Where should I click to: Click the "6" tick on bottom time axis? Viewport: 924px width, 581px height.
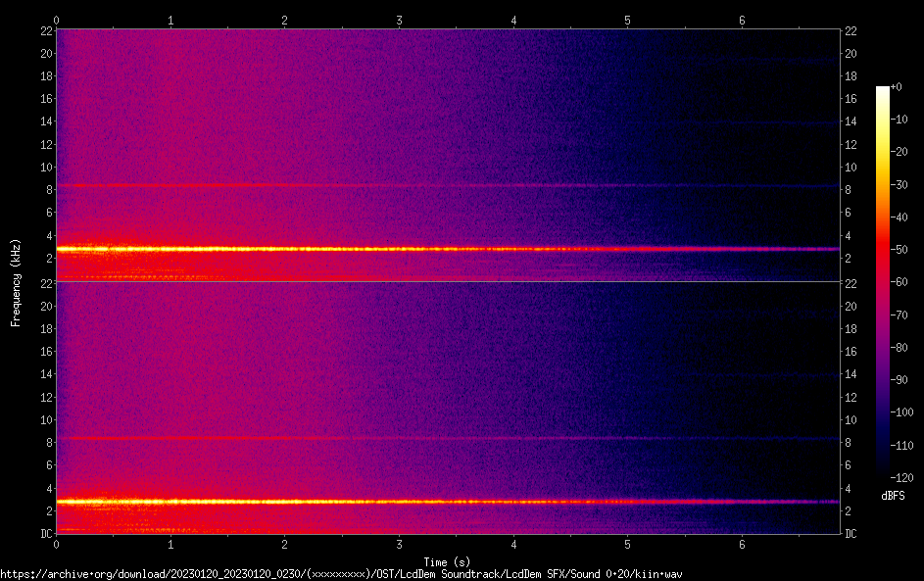point(742,543)
